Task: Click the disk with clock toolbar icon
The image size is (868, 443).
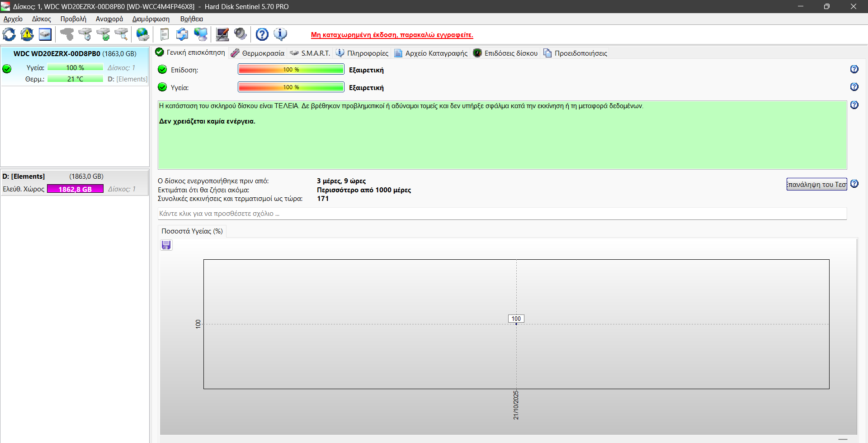Action: click(x=85, y=34)
